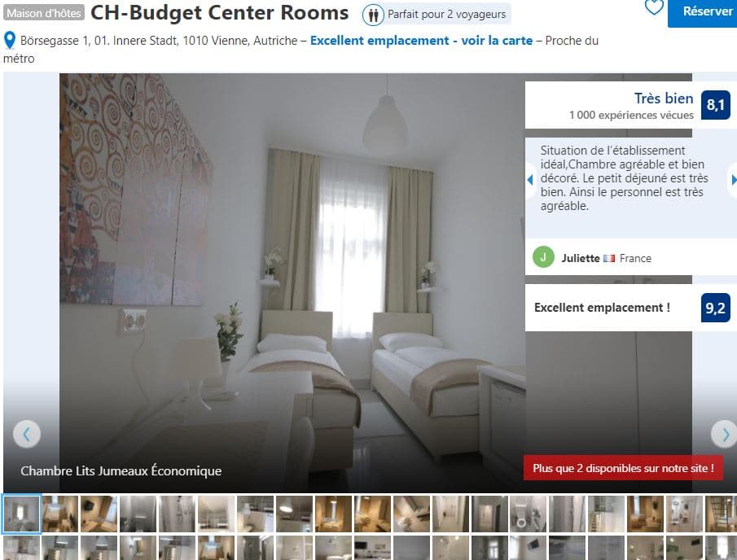Image resolution: width=737 pixels, height=560 pixels.
Task: Click the 9,2 location score badge
Action: 715,308
